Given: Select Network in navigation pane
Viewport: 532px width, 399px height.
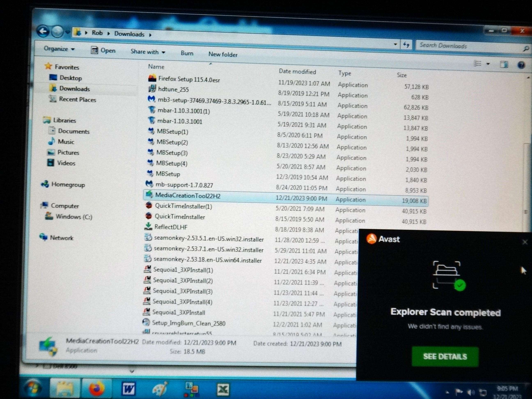Looking at the screenshot, I should click(x=56, y=238).
